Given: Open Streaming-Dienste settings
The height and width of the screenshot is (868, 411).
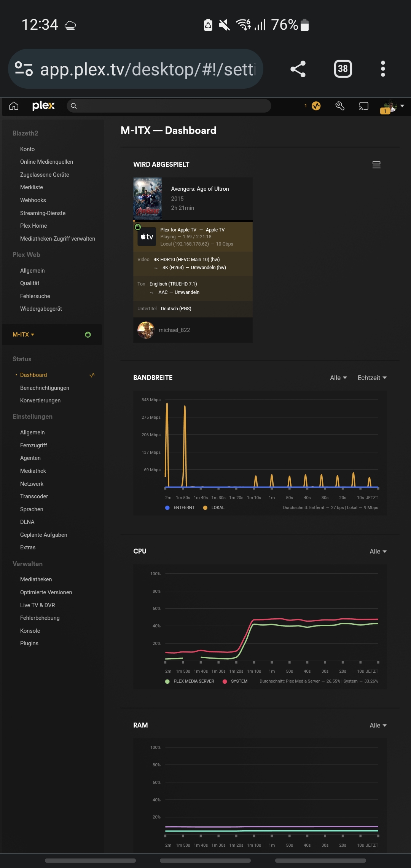Looking at the screenshot, I should 43,213.
